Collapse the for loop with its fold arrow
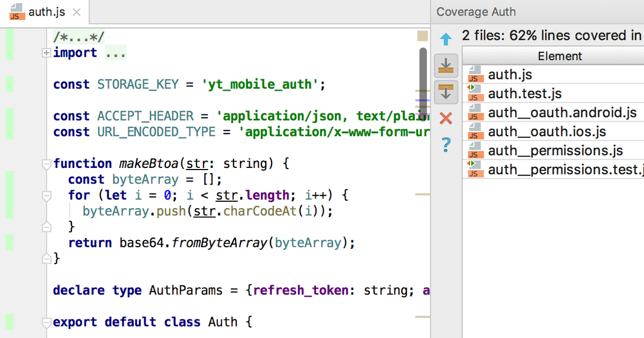644x338 pixels. pos(46,196)
